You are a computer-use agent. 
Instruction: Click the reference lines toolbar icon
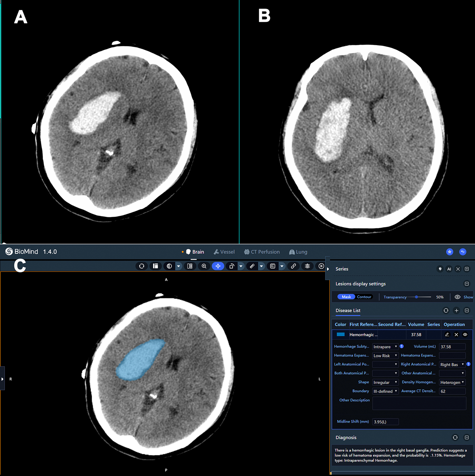(307, 266)
